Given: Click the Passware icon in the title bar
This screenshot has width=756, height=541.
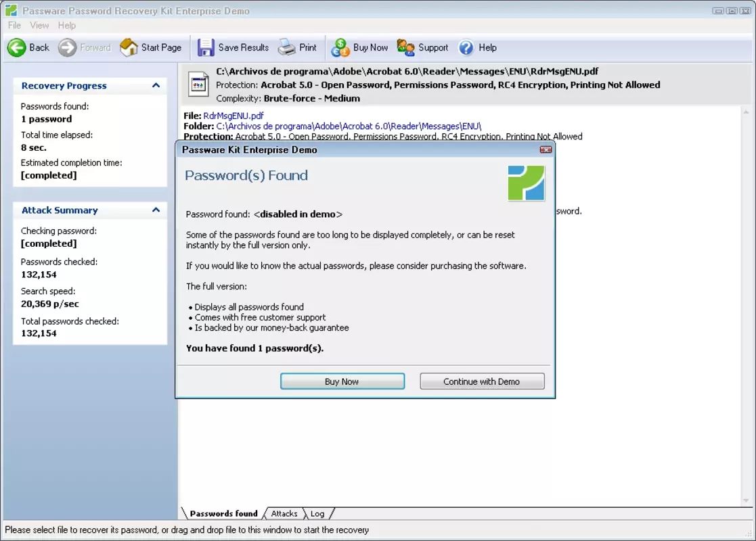Looking at the screenshot, I should click(11, 10).
